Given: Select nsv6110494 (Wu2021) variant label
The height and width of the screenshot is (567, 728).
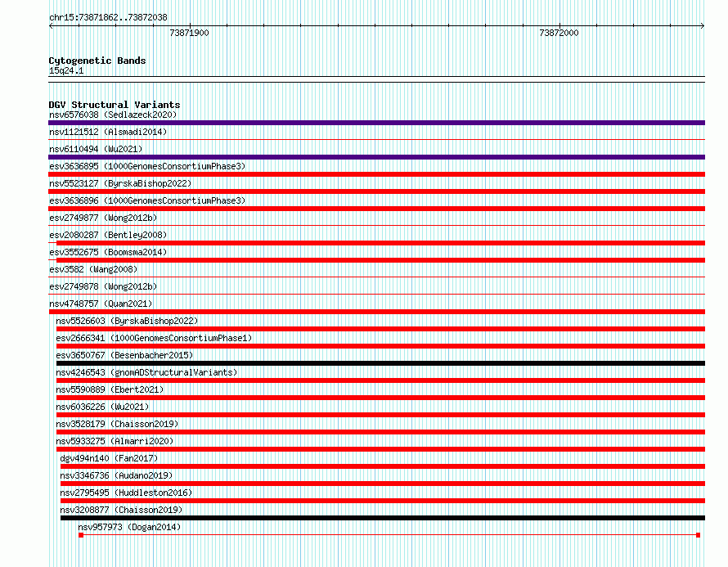Looking at the screenshot, I should tap(96, 149).
